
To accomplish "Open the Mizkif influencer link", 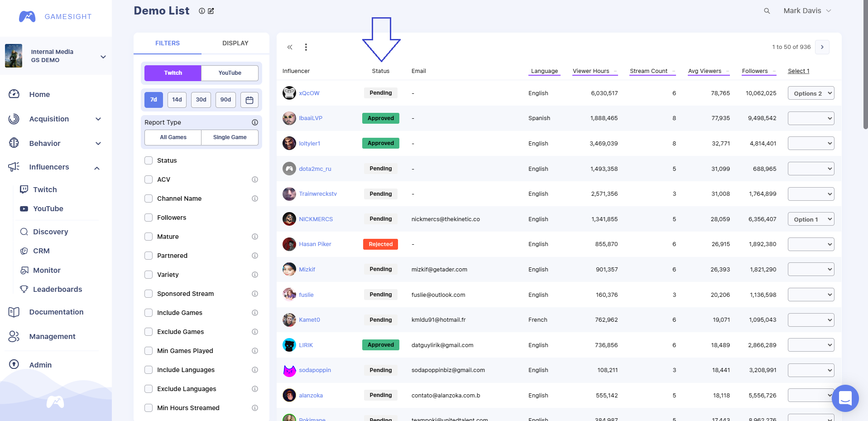I will pyautogui.click(x=307, y=270).
